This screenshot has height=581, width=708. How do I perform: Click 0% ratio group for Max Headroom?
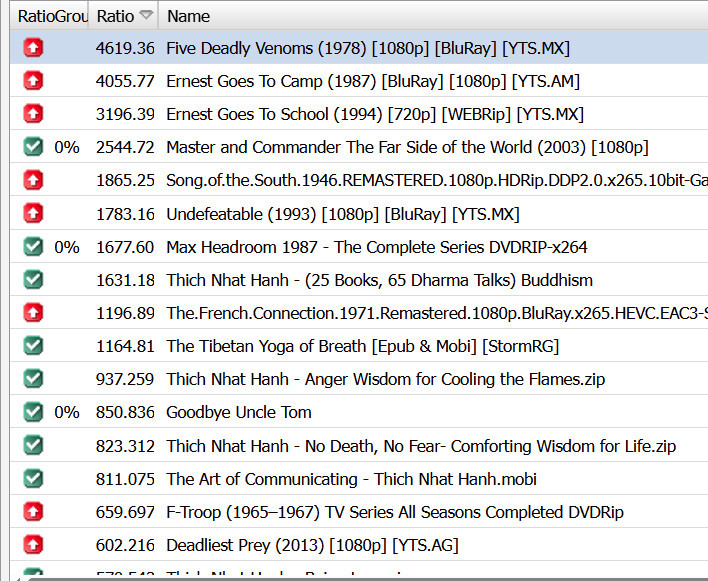(x=67, y=247)
